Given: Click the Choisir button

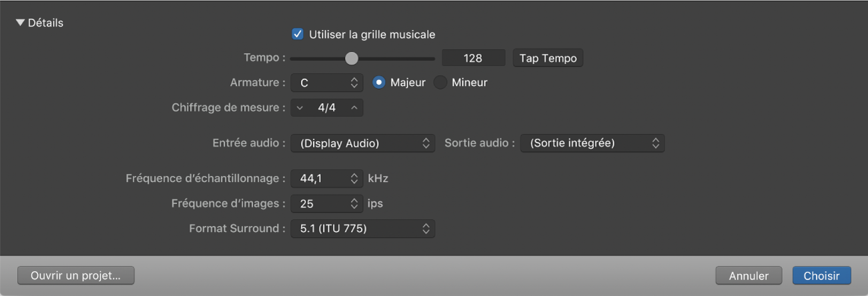Looking at the screenshot, I should tap(822, 276).
